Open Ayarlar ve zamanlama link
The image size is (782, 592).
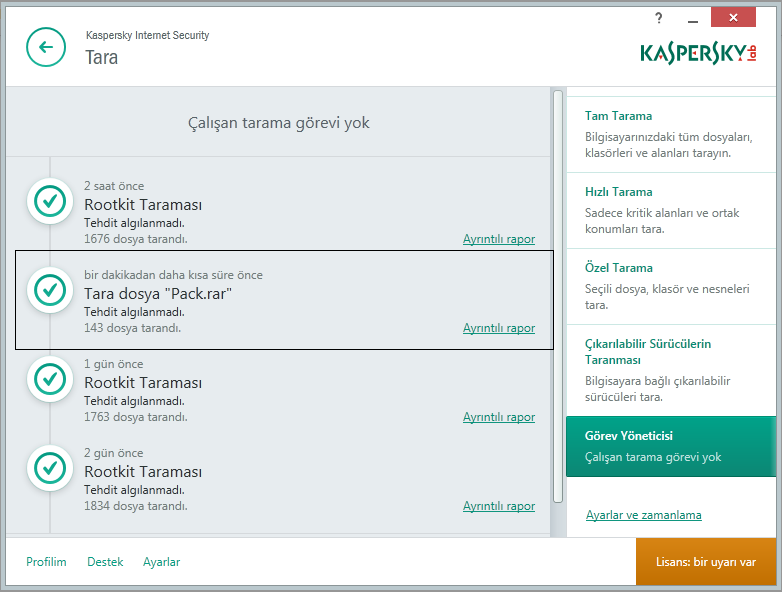(643, 515)
